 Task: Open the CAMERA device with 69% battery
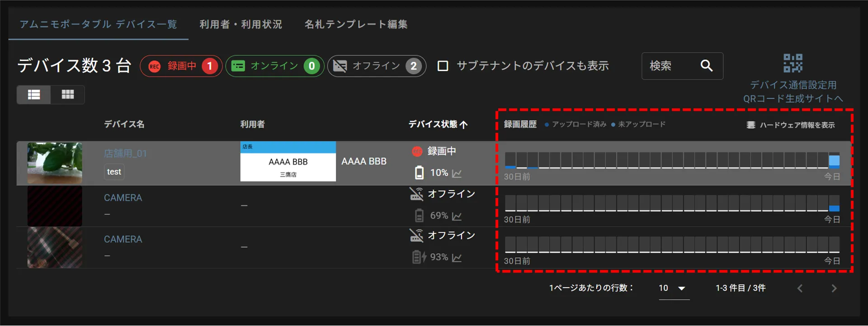pyautogui.click(x=123, y=198)
